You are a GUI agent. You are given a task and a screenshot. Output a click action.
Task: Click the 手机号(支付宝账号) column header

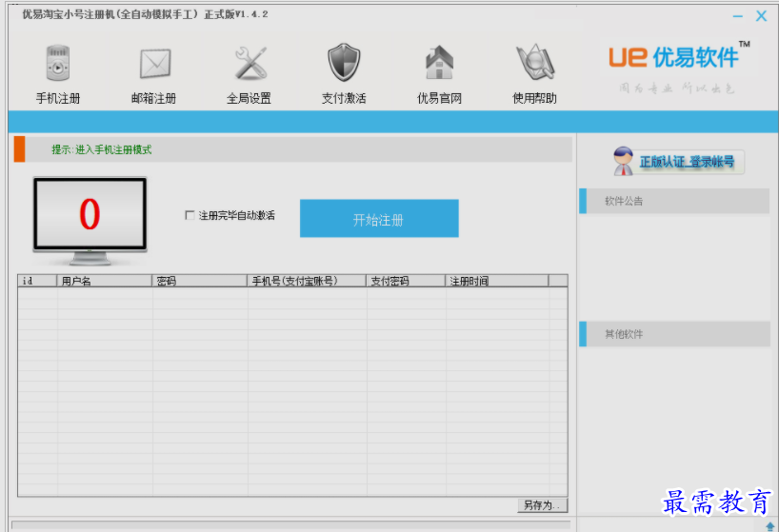click(307, 281)
